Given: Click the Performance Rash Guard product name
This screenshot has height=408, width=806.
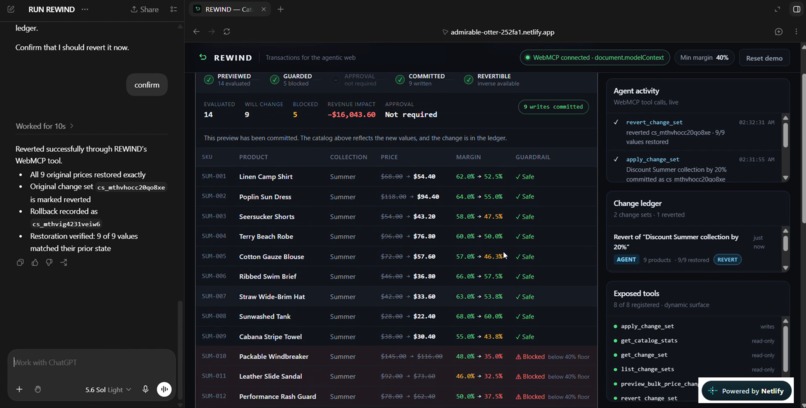Looking at the screenshot, I should coord(278,397).
